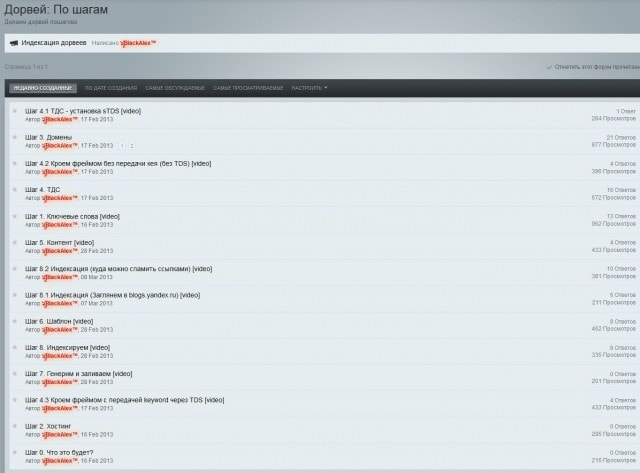Open topic 'Шаг 8.2 Индексация (куда можно спамить ссылками)'
The image size is (640, 473).
[118, 269]
